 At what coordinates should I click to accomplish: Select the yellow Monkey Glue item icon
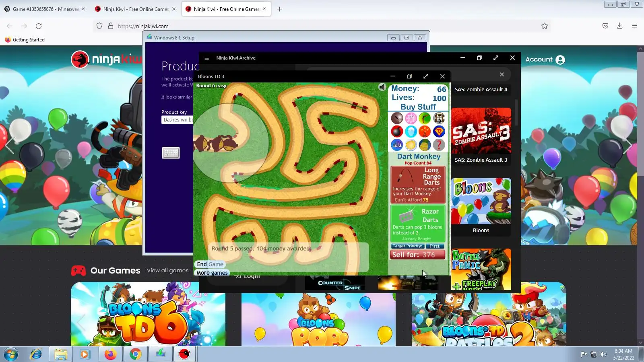pyautogui.click(x=411, y=145)
